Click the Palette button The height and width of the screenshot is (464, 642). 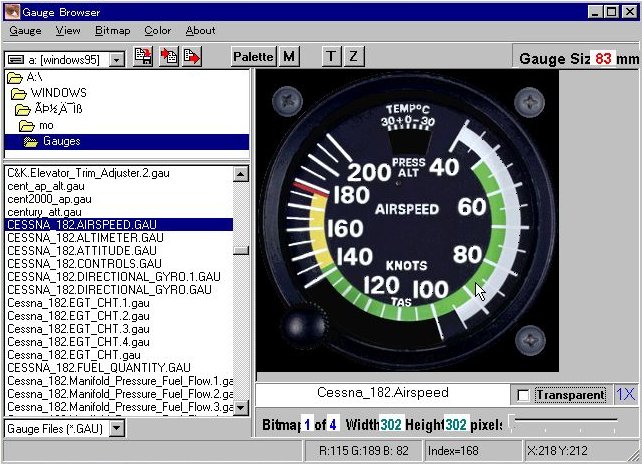(x=253, y=56)
